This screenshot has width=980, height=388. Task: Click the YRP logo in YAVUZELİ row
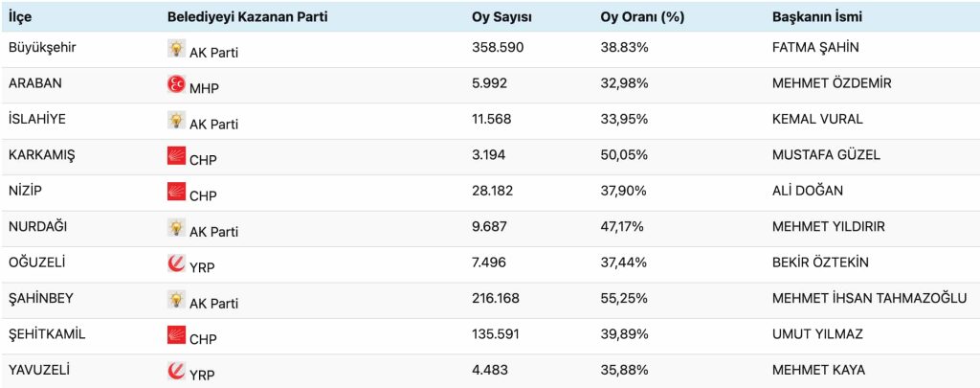click(176, 371)
